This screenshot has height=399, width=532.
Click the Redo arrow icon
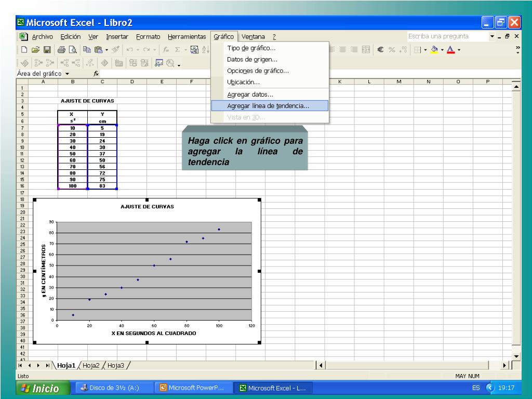tap(146, 50)
